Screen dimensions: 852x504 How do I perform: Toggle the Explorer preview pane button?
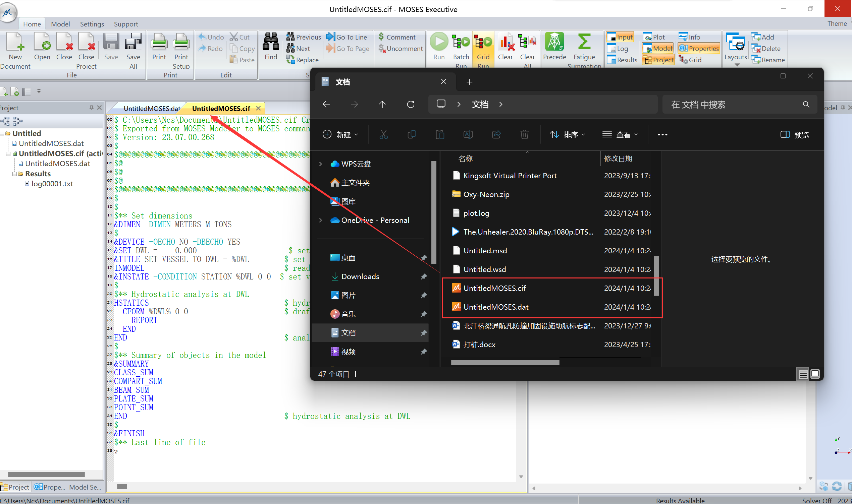click(794, 135)
